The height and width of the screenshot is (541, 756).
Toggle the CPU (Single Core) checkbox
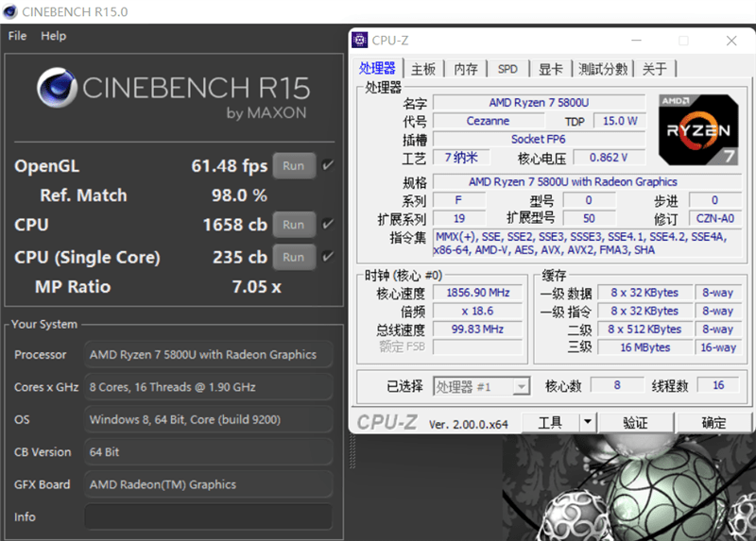(x=328, y=256)
